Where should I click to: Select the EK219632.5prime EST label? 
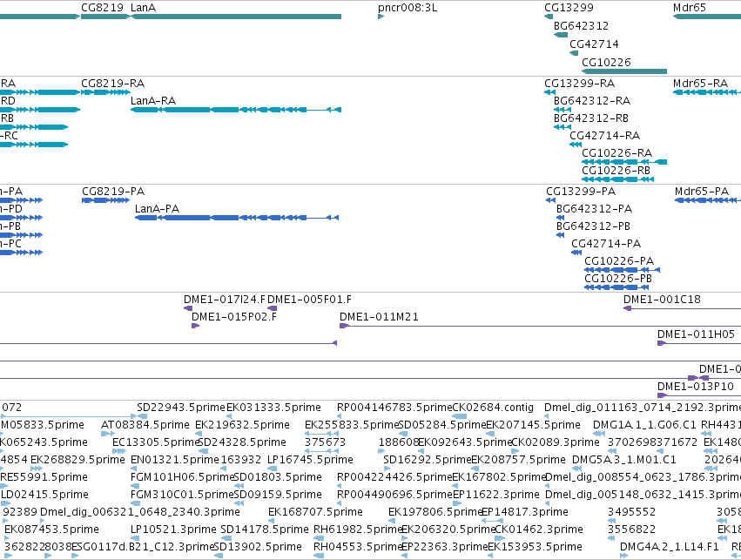click(x=242, y=425)
